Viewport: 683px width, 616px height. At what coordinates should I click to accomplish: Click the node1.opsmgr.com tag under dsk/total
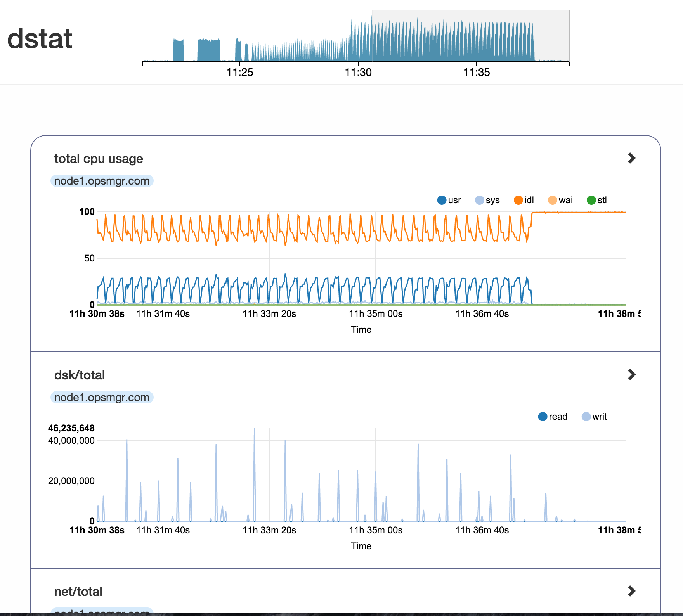click(102, 398)
